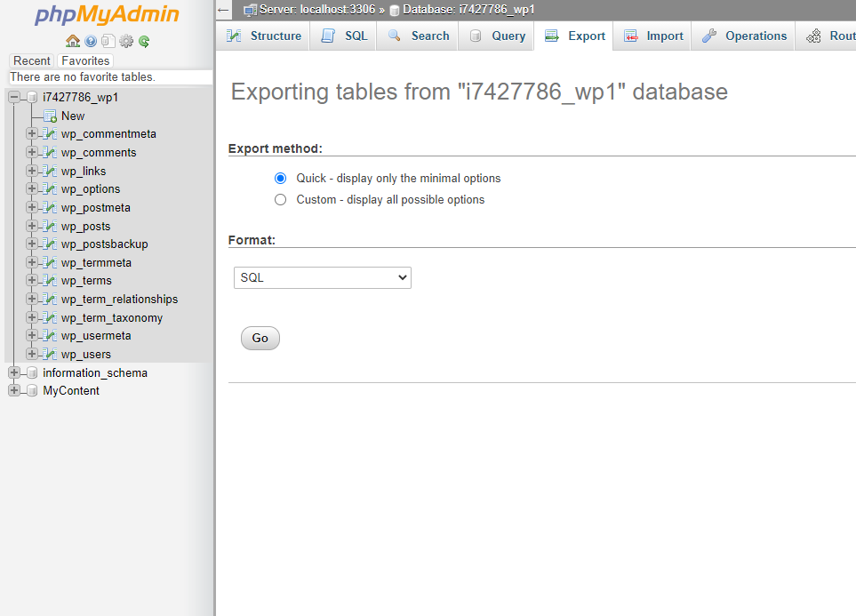
Task: Click the Server: localhost:3306 breadcrumb link
Action: (317, 9)
